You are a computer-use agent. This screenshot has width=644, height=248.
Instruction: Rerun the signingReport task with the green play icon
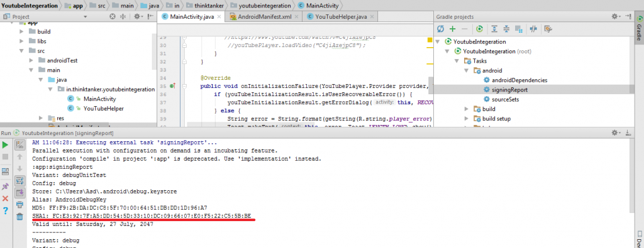click(5, 144)
